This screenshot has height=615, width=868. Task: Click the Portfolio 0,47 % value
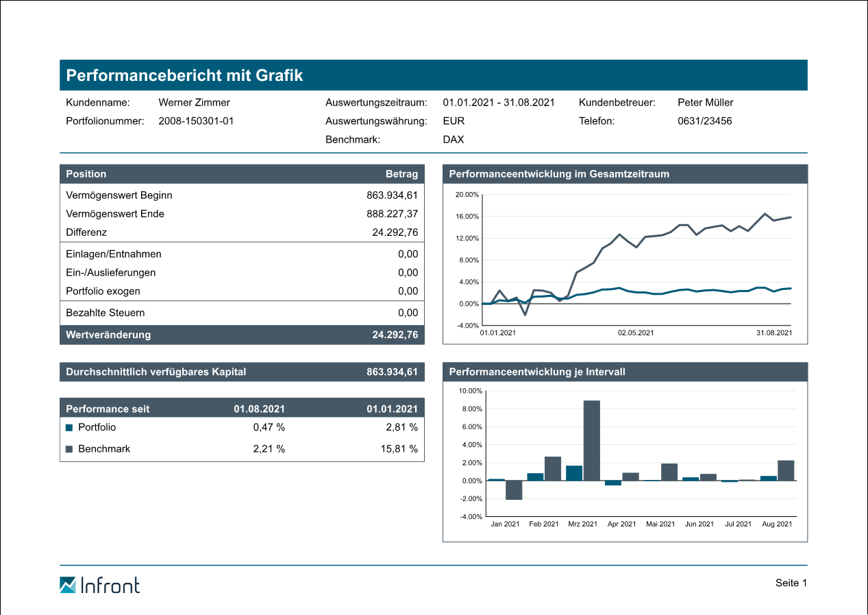click(269, 427)
